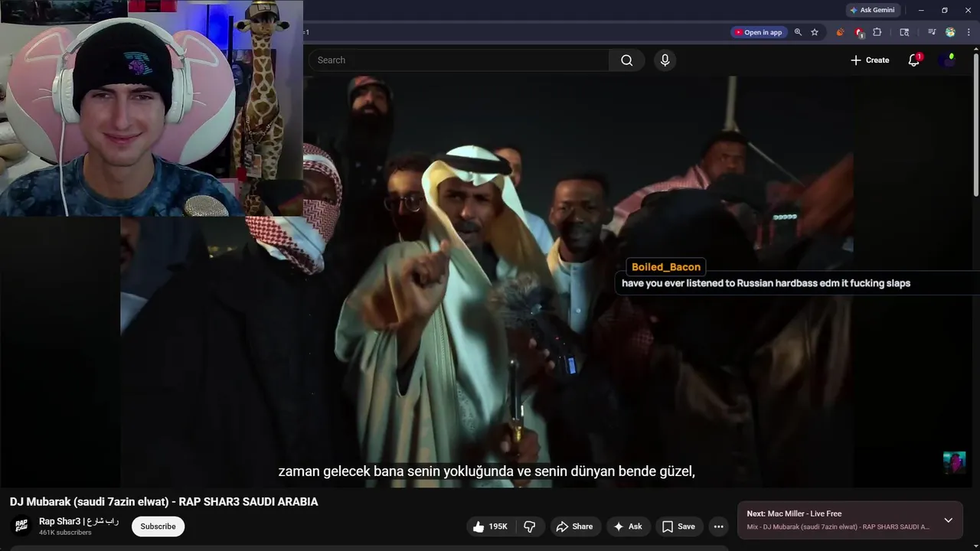Image resolution: width=980 pixels, height=551 pixels.
Task: Click the Ask button below the video
Action: (628, 527)
